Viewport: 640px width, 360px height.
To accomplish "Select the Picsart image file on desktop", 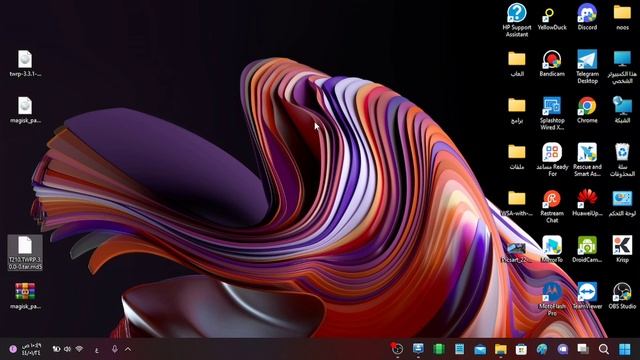I will point(516,251).
